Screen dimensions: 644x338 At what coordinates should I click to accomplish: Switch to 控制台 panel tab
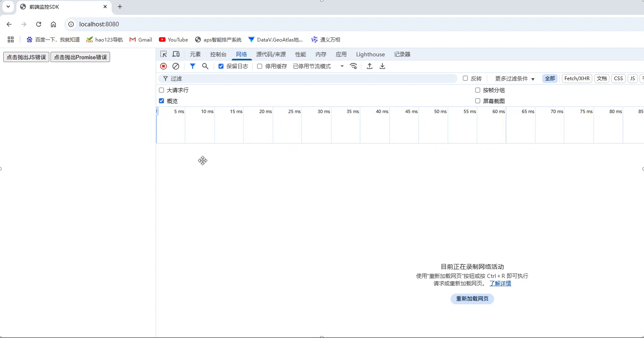218,54
